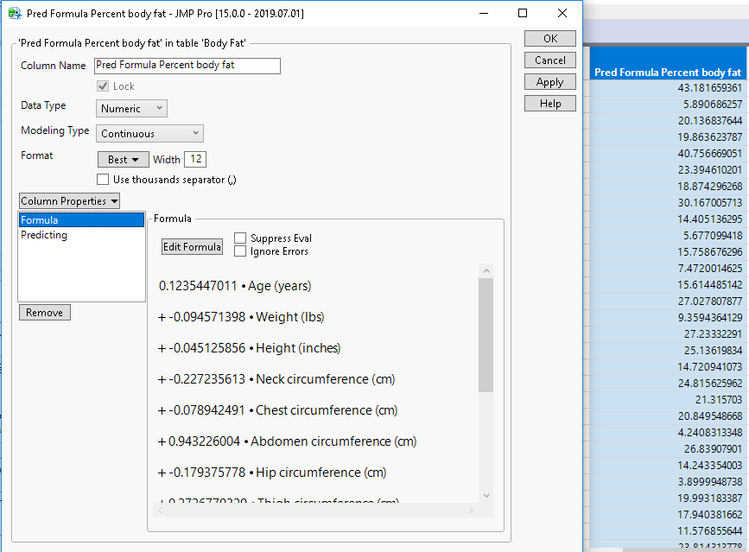Screen dimensions: 749x552
Task: Click table cell with value 24.815625962
Action: coord(667,383)
